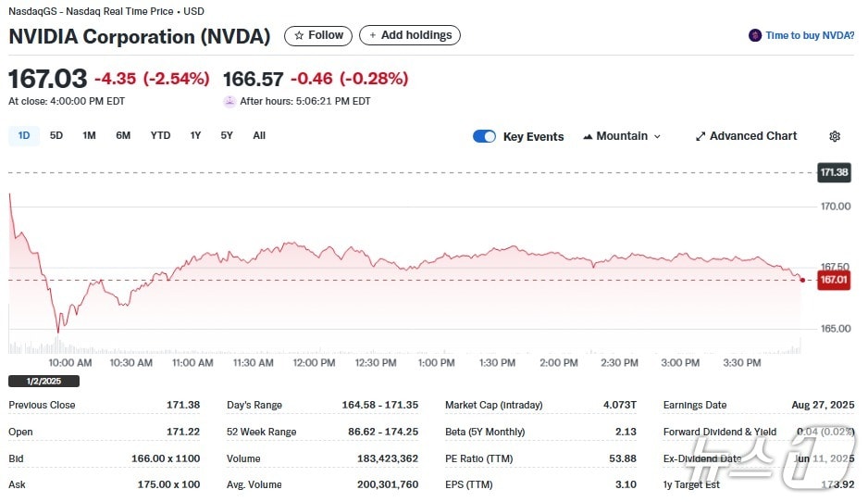
Task: Toggle the Key Events switch
Action: click(x=484, y=136)
